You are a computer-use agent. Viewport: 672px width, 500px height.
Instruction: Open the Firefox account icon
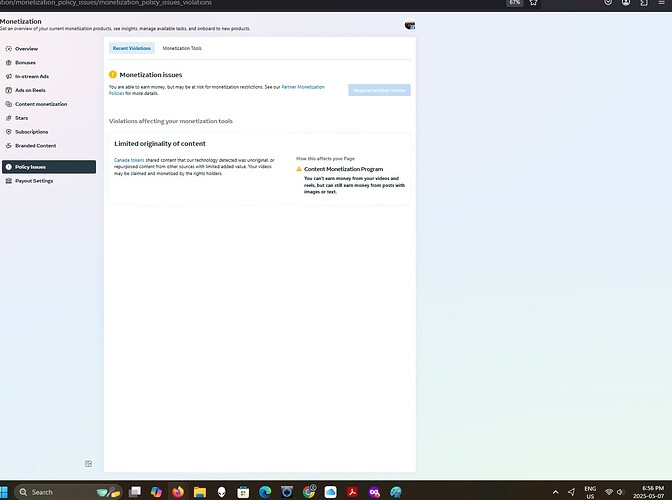point(626,3)
